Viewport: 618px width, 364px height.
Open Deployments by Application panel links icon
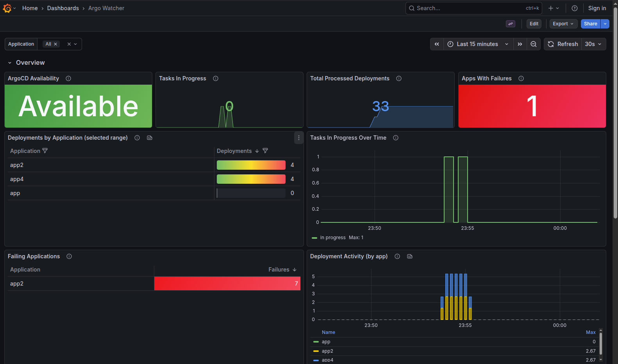[150, 138]
